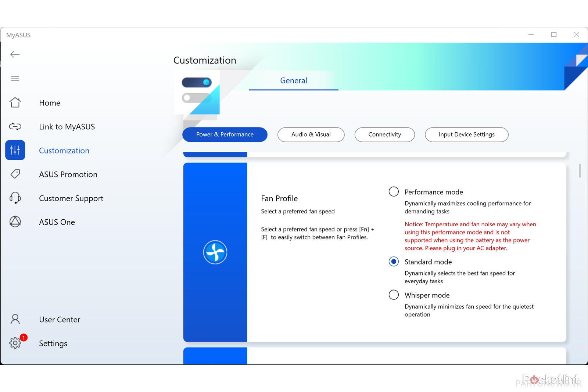Open Link to MyASUS page

67,127
